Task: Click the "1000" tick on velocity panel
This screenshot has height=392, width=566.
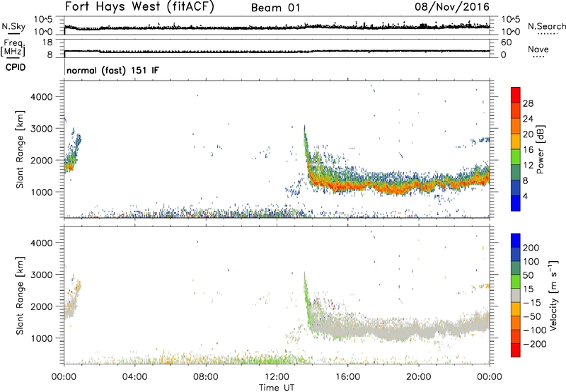Action: point(42,338)
